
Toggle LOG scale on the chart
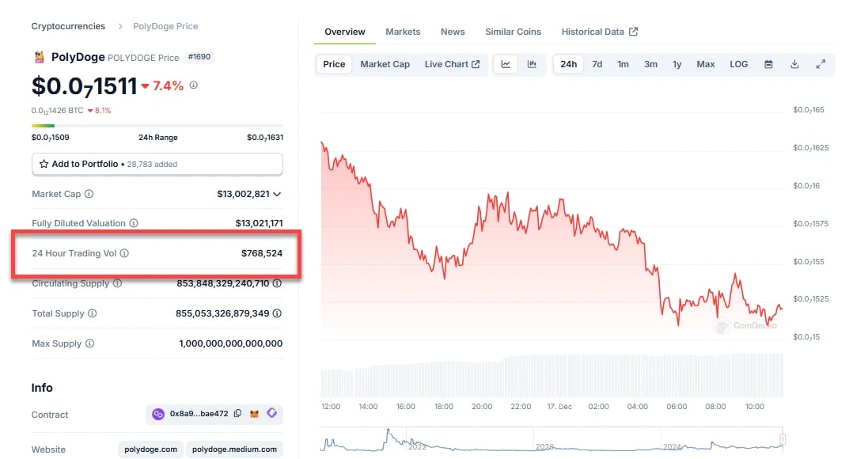738,64
